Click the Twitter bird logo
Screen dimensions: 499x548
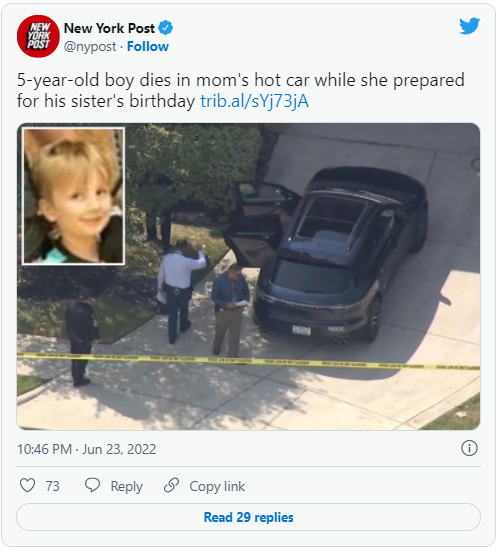[469, 26]
